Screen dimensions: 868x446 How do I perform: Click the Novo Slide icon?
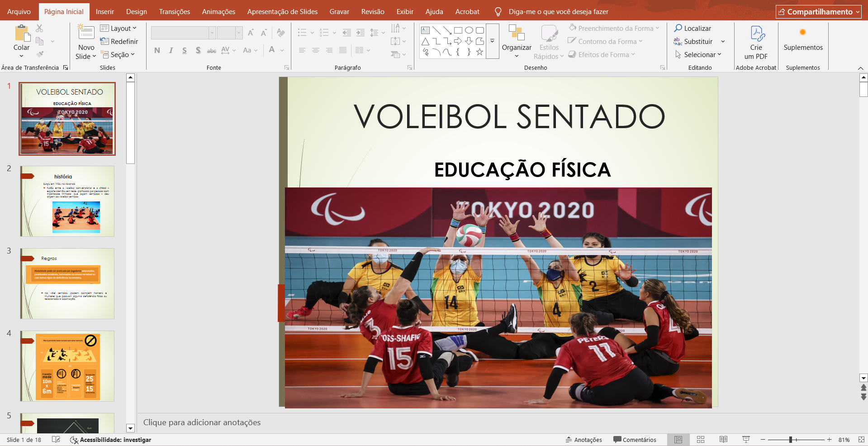[85, 33]
